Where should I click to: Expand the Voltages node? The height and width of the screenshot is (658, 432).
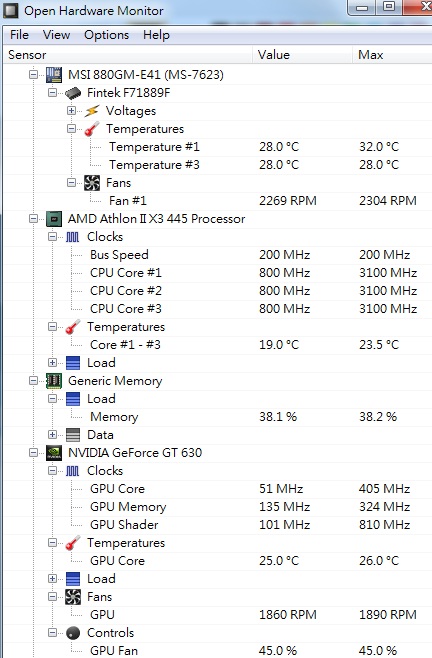pos(71,111)
